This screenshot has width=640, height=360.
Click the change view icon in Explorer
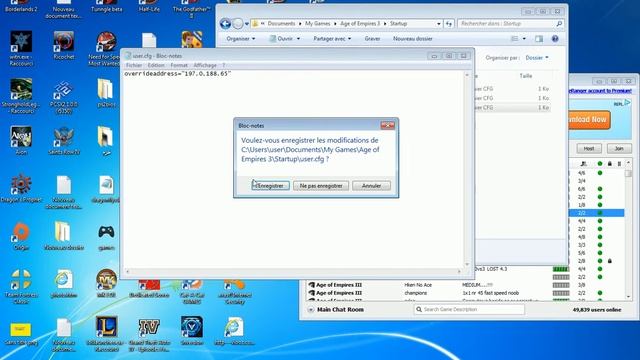(x=514, y=39)
